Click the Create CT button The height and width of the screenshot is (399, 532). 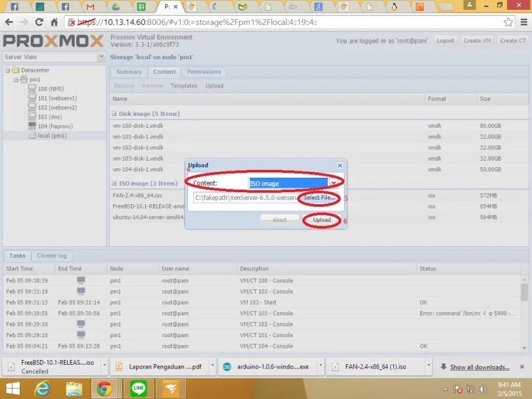pos(513,41)
